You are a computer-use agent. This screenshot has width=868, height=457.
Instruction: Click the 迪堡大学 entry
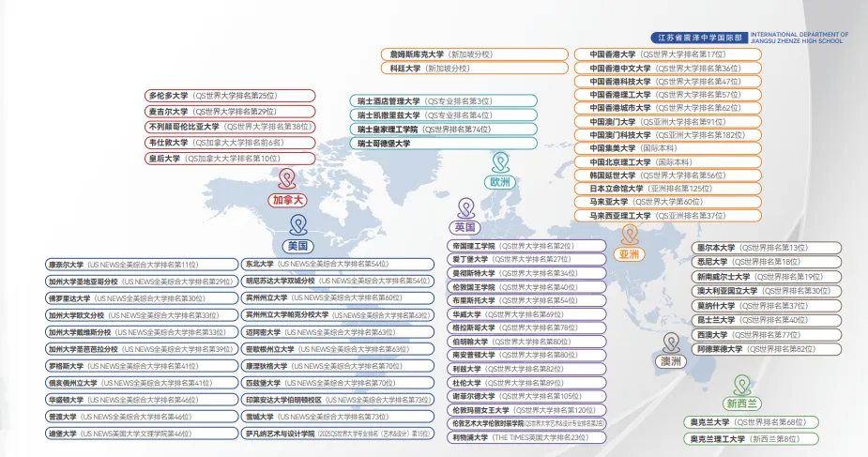pyautogui.click(x=142, y=434)
